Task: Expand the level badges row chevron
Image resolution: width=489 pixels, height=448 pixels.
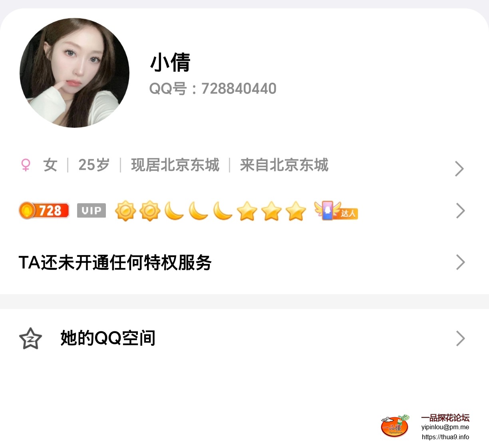Action: pos(460,210)
